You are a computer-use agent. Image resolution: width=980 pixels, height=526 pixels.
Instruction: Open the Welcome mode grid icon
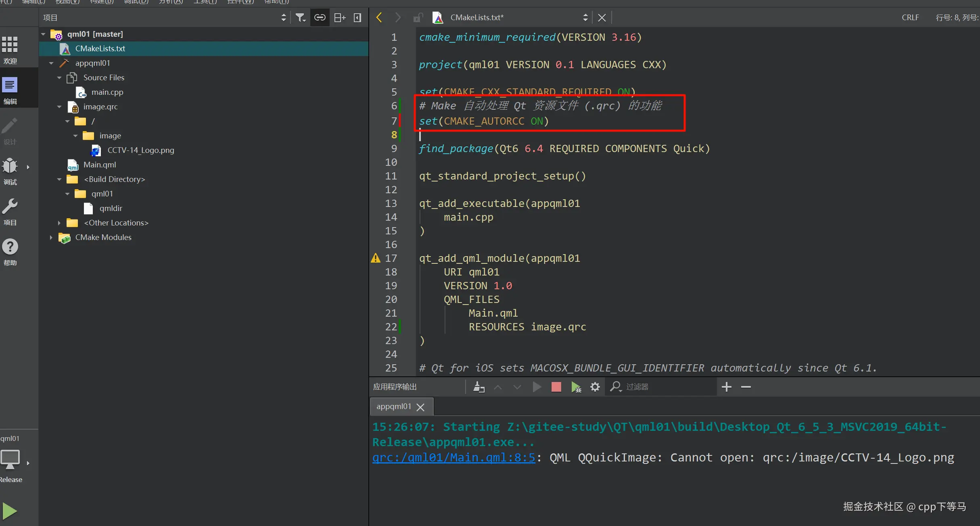pos(10,45)
